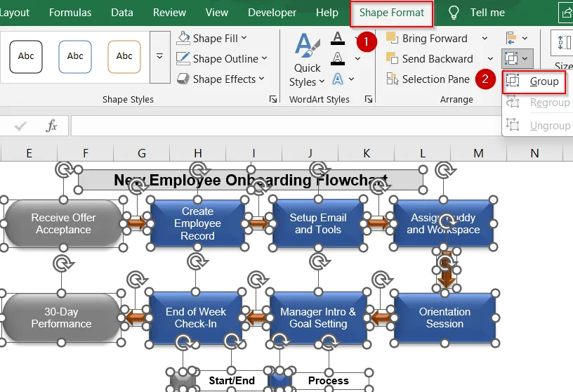Screen dimensions: 573x392
Task: Select the Receive Offer Acceptance shape
Action: coord(64,223)
